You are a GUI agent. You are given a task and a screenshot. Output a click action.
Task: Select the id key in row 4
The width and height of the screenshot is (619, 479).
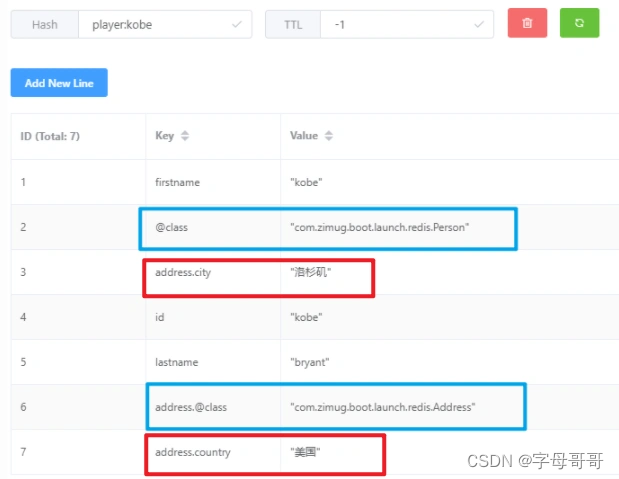point(160,318)
